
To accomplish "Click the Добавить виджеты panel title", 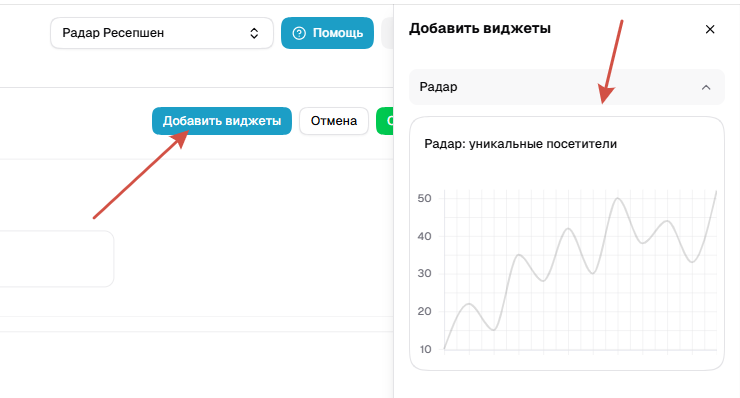I will coord(480,28).
